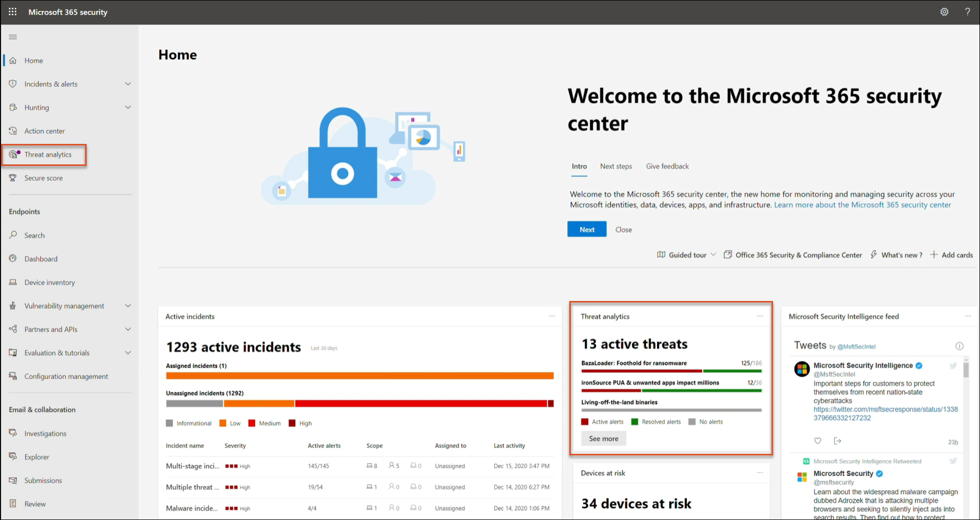Click the Assigned incidents orange bar
Viewport: 980px width, 520px height.
[x=360, y=376]
